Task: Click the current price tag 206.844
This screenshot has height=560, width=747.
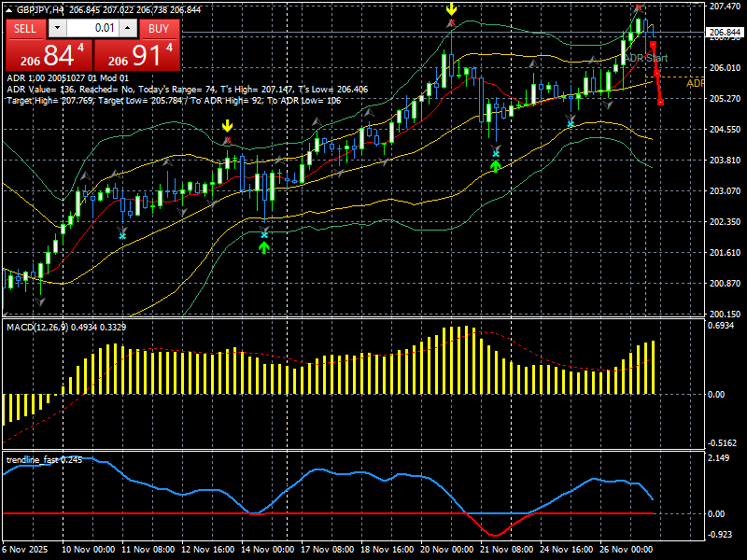Action: click(x=725, y=33)
